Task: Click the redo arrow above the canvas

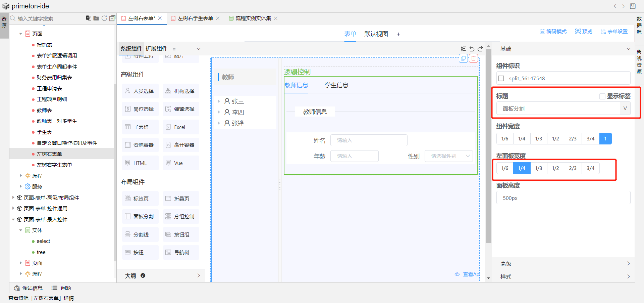Action: 480,49
